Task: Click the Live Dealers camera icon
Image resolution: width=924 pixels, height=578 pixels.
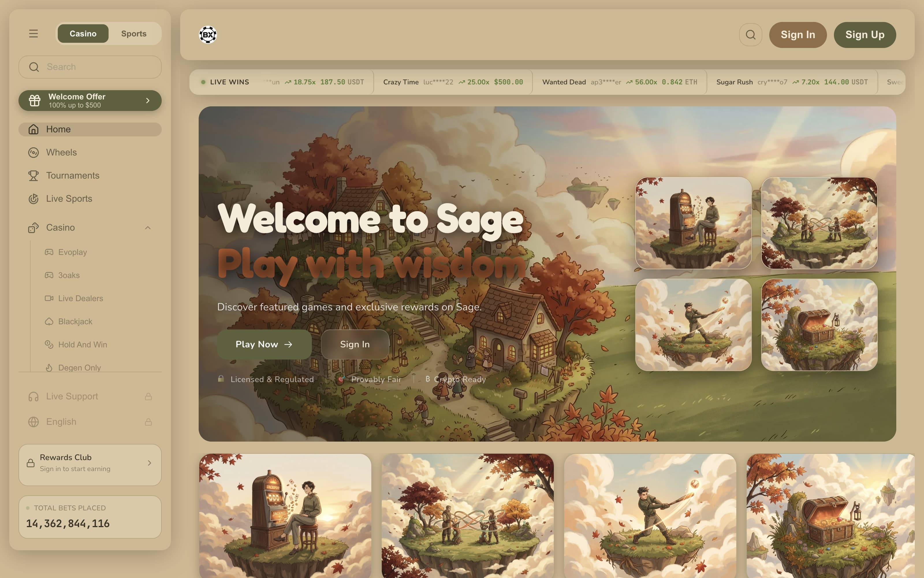Action: pyautogui.click(x=49, y=298)
